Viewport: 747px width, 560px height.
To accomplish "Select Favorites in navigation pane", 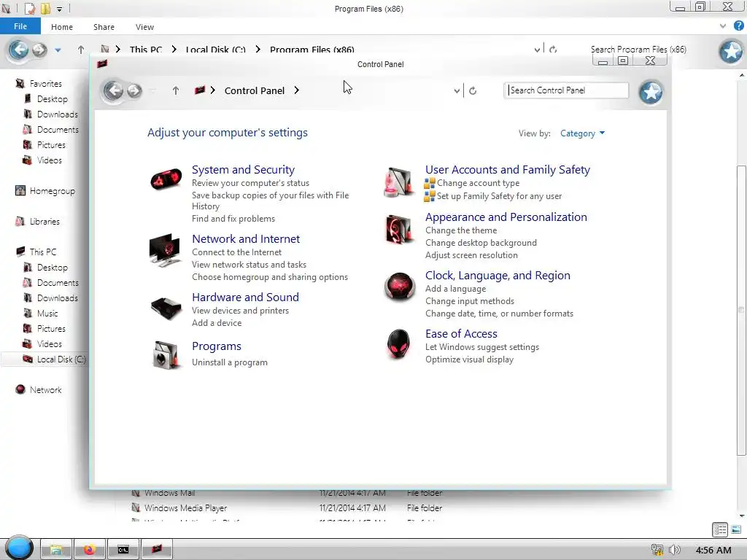I will (x=39, y=84).
